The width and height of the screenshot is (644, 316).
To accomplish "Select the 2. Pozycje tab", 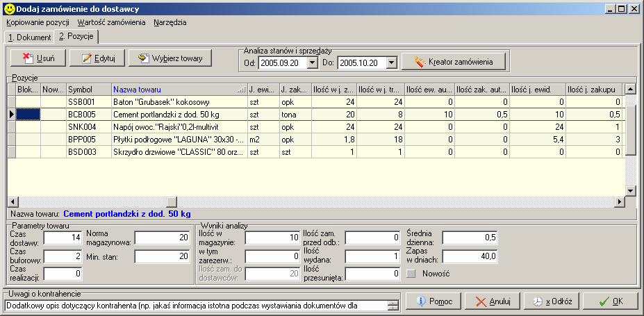I will [76, 36].
